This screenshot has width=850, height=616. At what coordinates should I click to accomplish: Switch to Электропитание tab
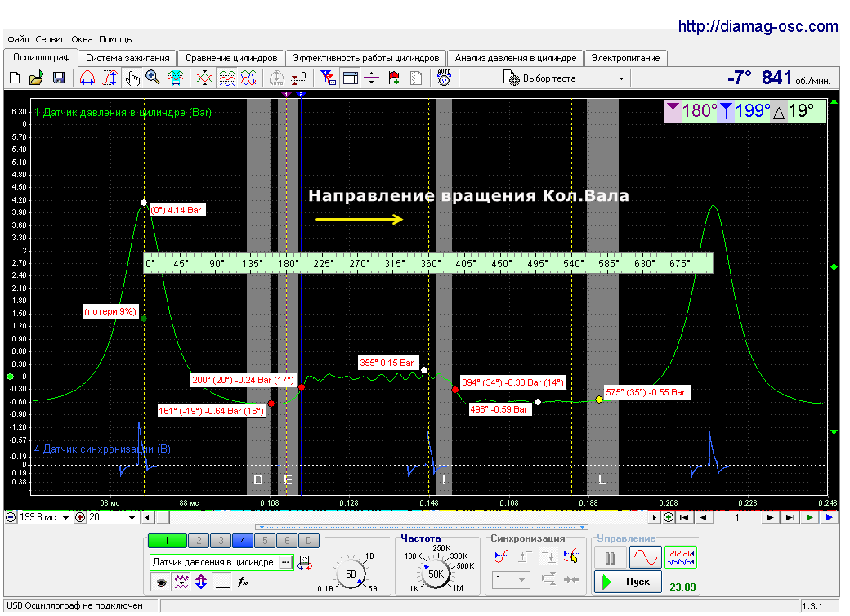coord(625,58)
